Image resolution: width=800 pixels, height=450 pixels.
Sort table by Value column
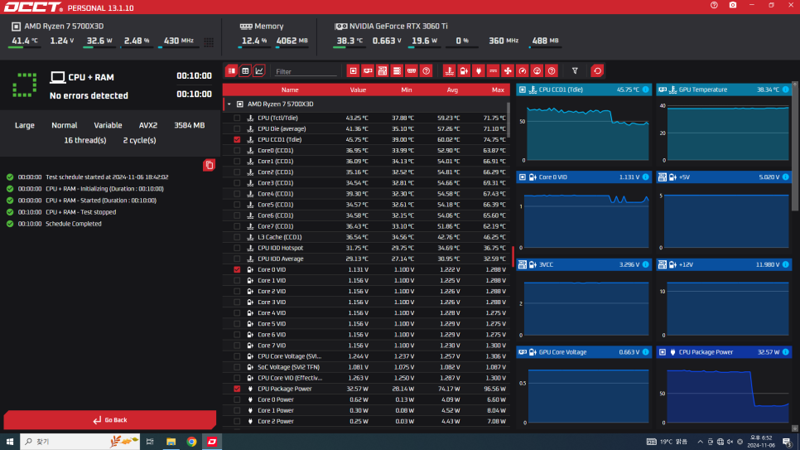click(358, 90)
